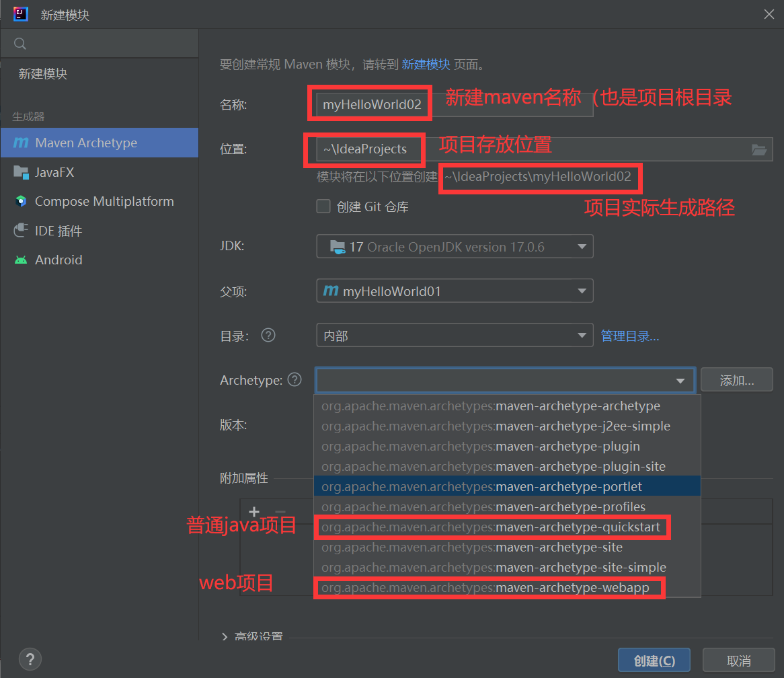Screen dimensions: 784x678
Task: Open the JDK dropdown
Action: (x=455, y=246)
